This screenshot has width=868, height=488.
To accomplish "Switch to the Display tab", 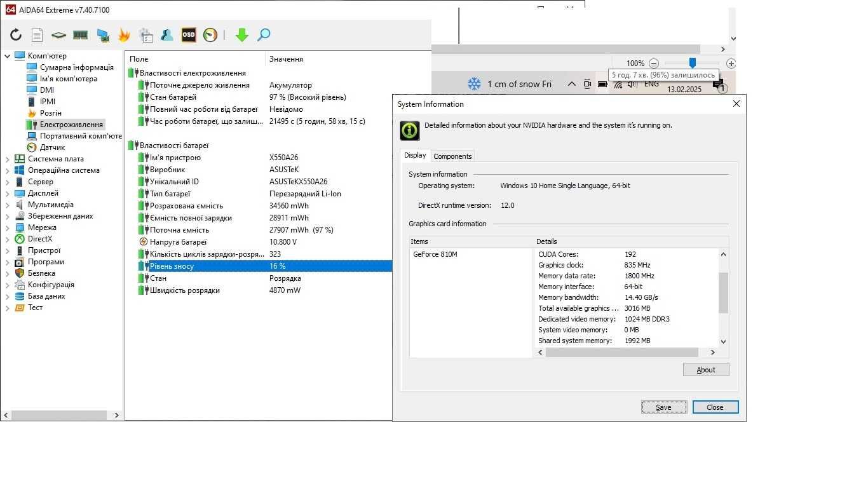I will click(x=415, y=156).
